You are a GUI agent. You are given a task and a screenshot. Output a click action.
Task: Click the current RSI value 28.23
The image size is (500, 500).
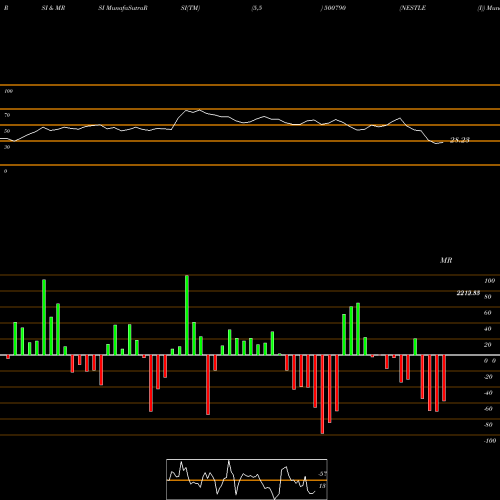(x=460, y=140)
